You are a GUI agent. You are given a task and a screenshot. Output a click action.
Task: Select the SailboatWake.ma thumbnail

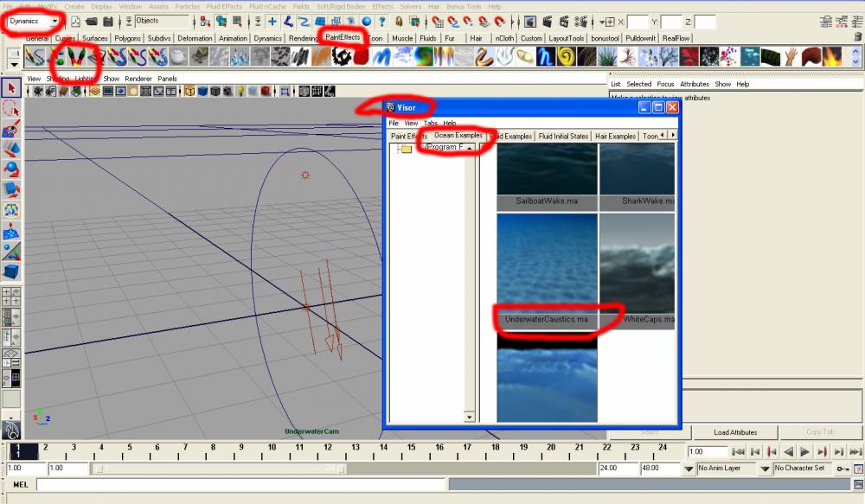[x=547, y=177]
